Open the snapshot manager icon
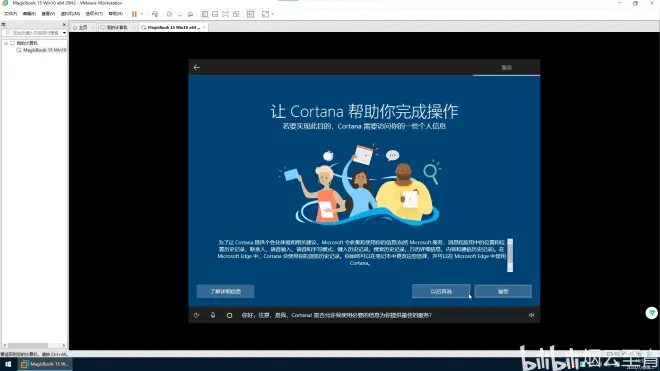 click(x=190, y=14)
